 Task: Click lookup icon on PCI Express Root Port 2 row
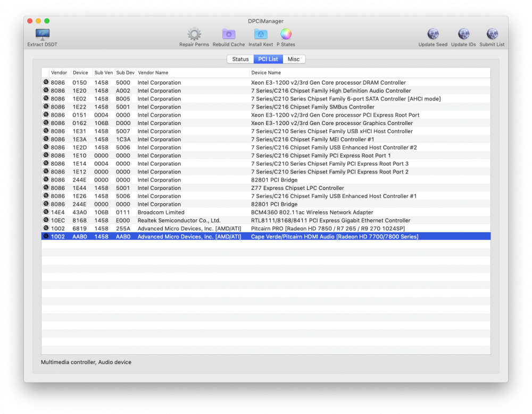[x=46, y=171]
